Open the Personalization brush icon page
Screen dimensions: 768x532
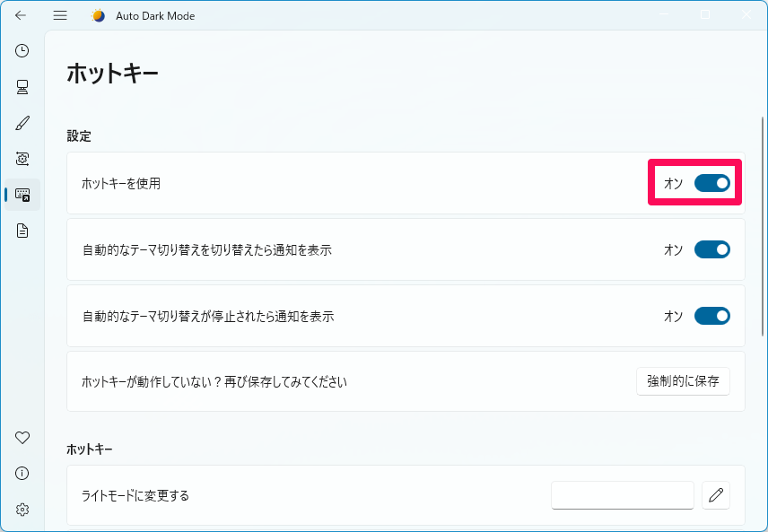pyautogui.click(x=22, y=123)
